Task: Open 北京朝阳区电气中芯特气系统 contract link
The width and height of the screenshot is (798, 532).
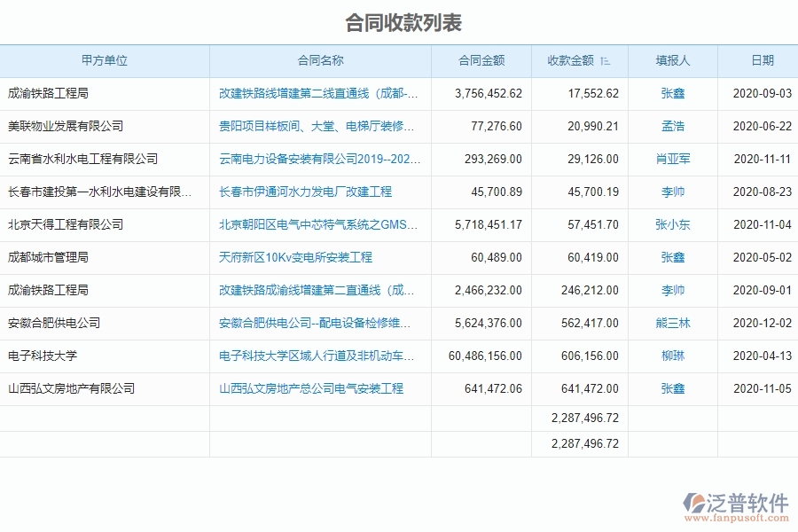Action: (319, 224)
